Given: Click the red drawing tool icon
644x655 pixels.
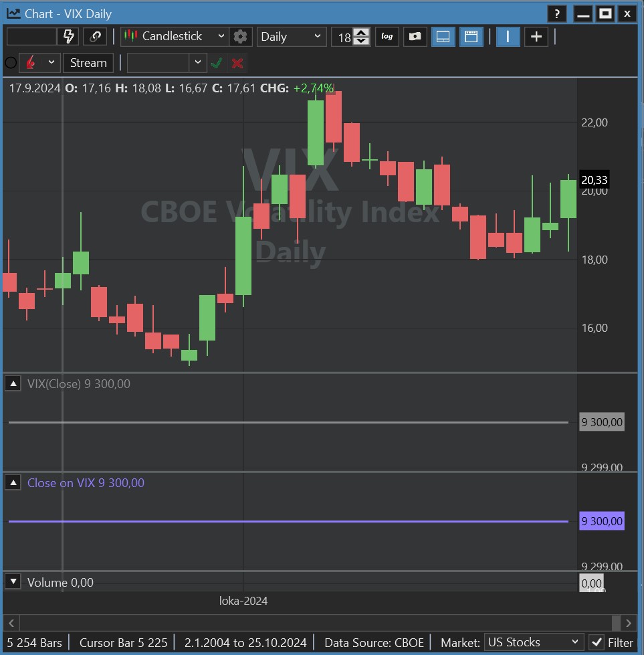Looking at the screenshot, I should coord(31,63).
